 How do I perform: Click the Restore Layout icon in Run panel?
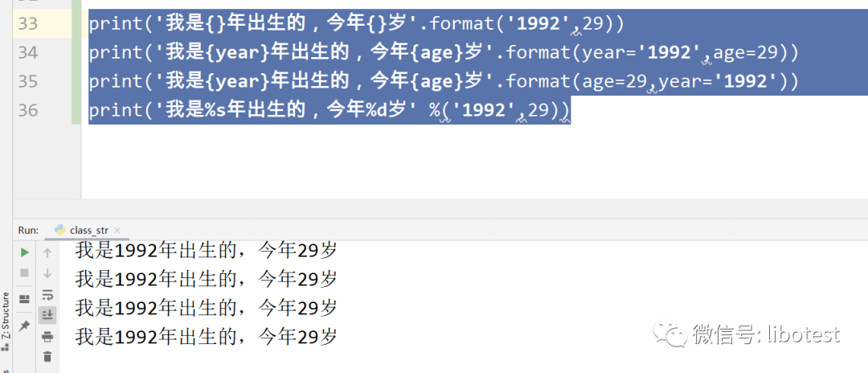(24, 299)
